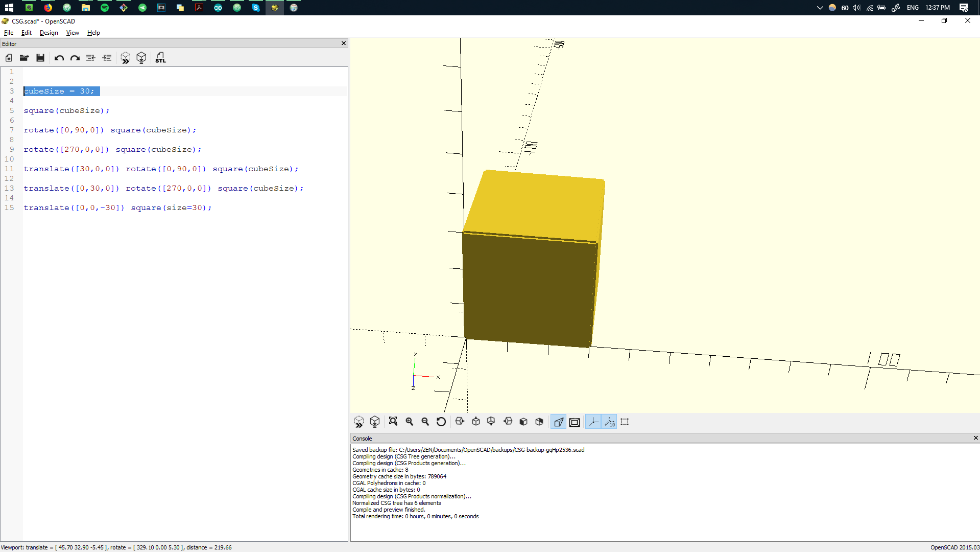Image resolution: width=980 pixels, height=552 pixels.
Task: Open the View menu
Action: click(x=73, y=33)
